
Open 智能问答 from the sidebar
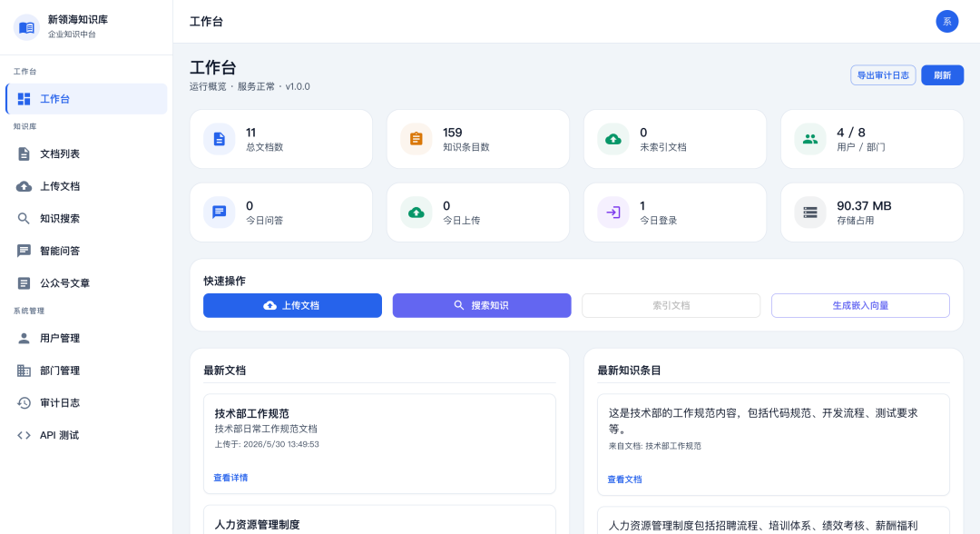click(86, 251)
